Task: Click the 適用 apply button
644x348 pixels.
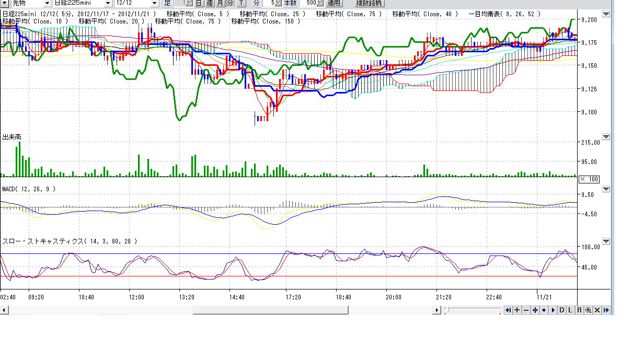Action: pyautogui.click(x=333, y=3)
